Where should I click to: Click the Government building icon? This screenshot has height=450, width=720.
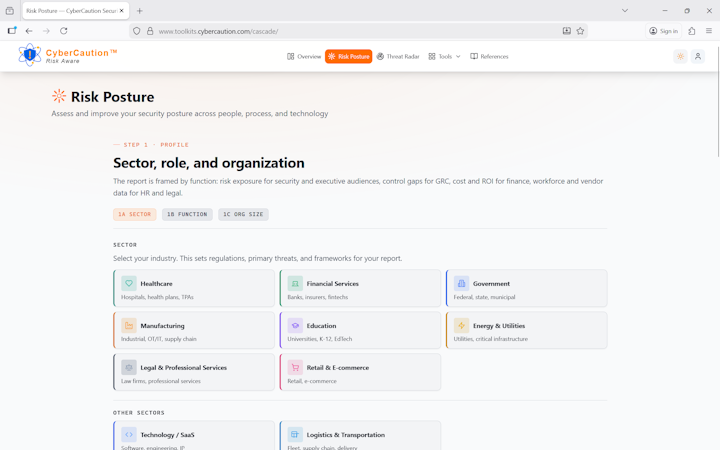pyautogui.click(x=461, y=284)
